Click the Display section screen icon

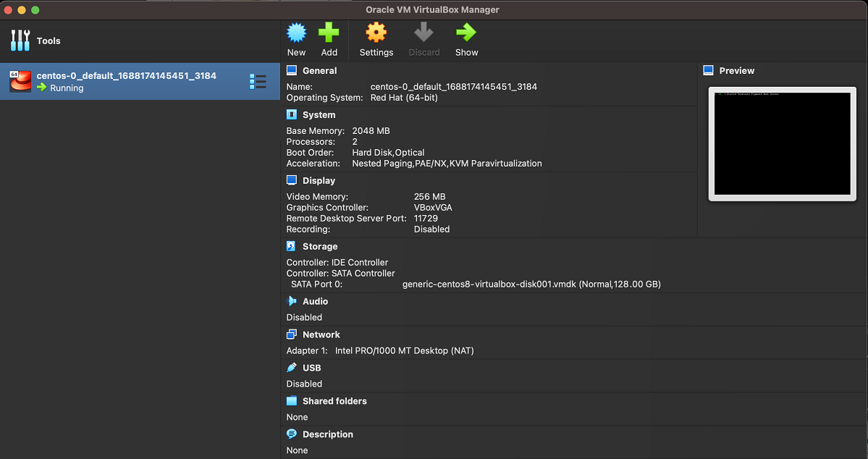tap(292, 180)
